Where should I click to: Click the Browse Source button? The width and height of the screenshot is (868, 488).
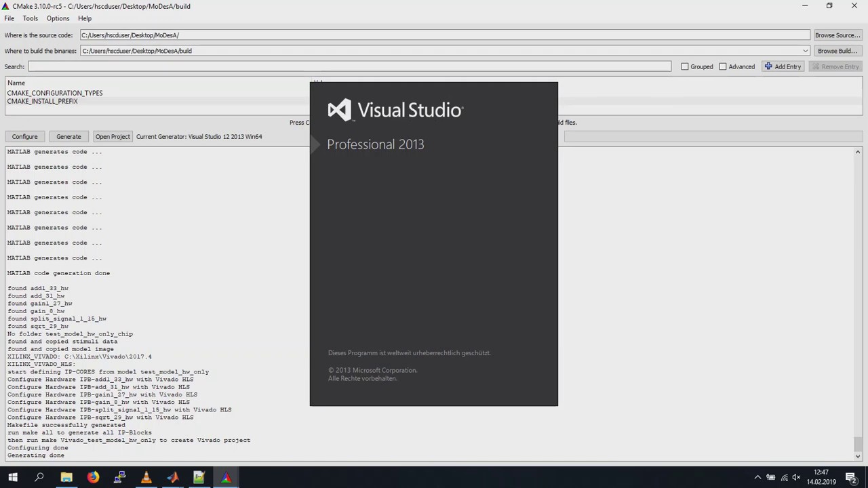tap(837, 35)
